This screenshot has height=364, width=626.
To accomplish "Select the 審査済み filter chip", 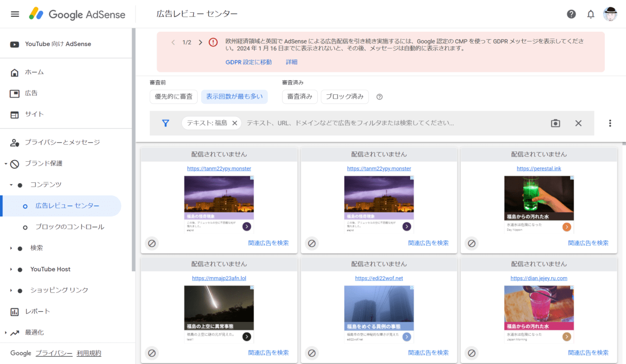I will tap(300, 97).
